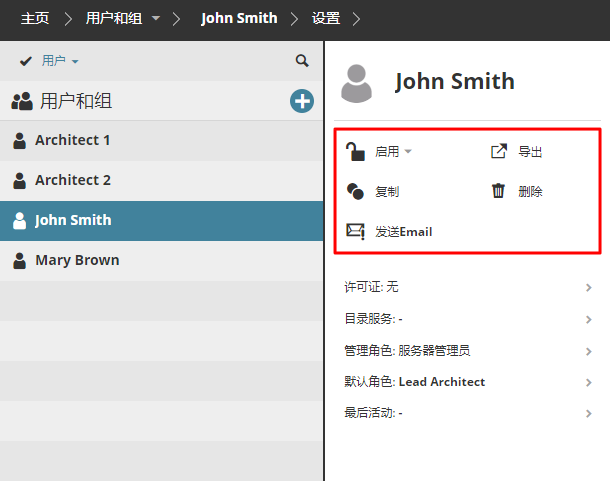This screenshot has width=610, height=481.
Task: Click the John Smith title in details panel
Action: (x=455, y=81)
